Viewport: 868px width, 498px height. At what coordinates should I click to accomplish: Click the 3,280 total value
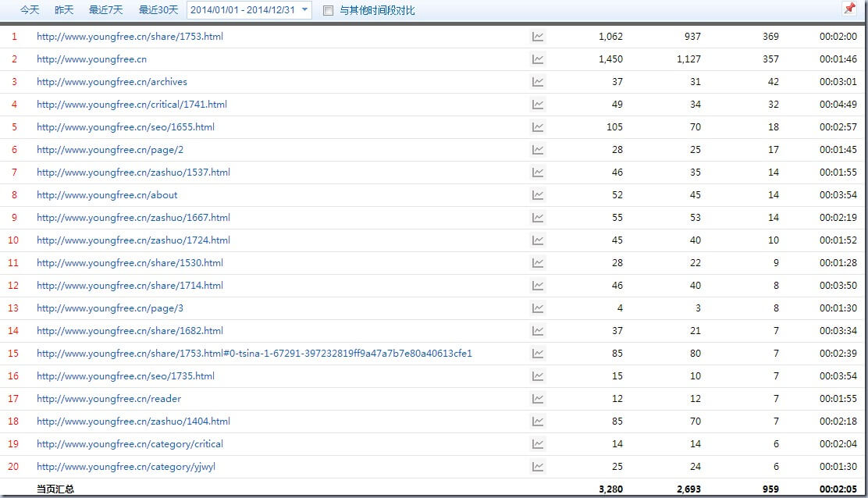coord(610,489)
